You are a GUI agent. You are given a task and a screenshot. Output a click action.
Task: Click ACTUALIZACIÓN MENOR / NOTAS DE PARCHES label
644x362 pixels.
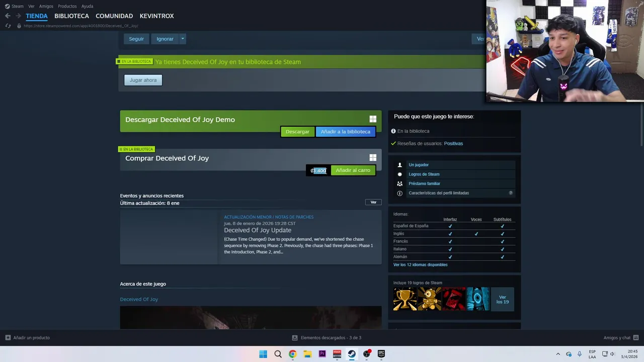pyautogui.click(x=269, y=217)
